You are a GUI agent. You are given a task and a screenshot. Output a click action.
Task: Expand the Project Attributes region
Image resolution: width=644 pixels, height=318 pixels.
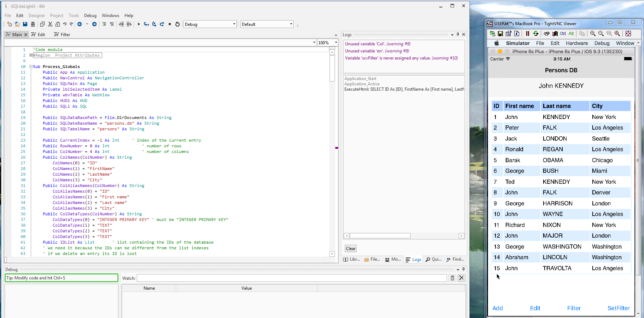31,55
